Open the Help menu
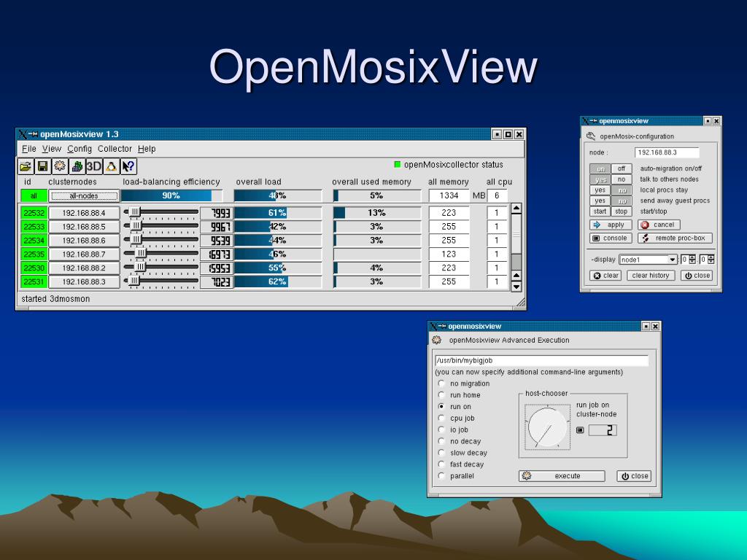Image resolution: width=747 pixels, height=560 pixels. pyautogui.click(x=147, y=149)
